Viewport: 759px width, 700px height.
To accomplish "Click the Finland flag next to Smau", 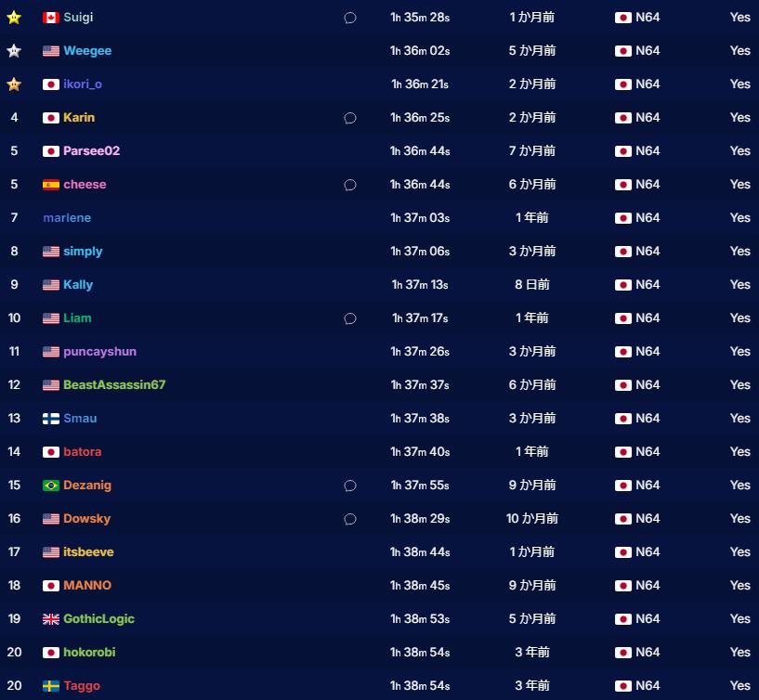I will pyautogui.click(x=51, y=419).
